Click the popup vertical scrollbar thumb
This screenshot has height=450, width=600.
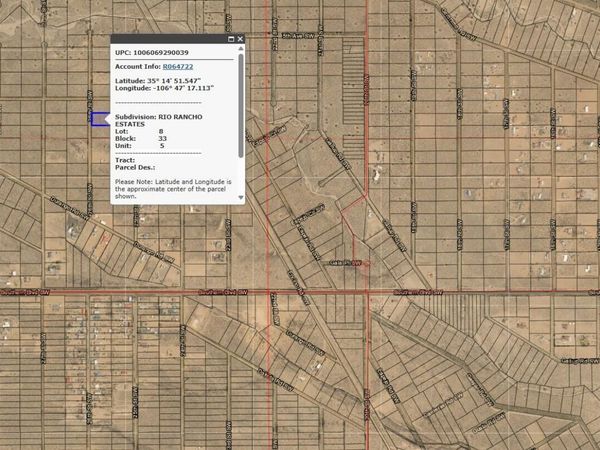click(241, 105)
